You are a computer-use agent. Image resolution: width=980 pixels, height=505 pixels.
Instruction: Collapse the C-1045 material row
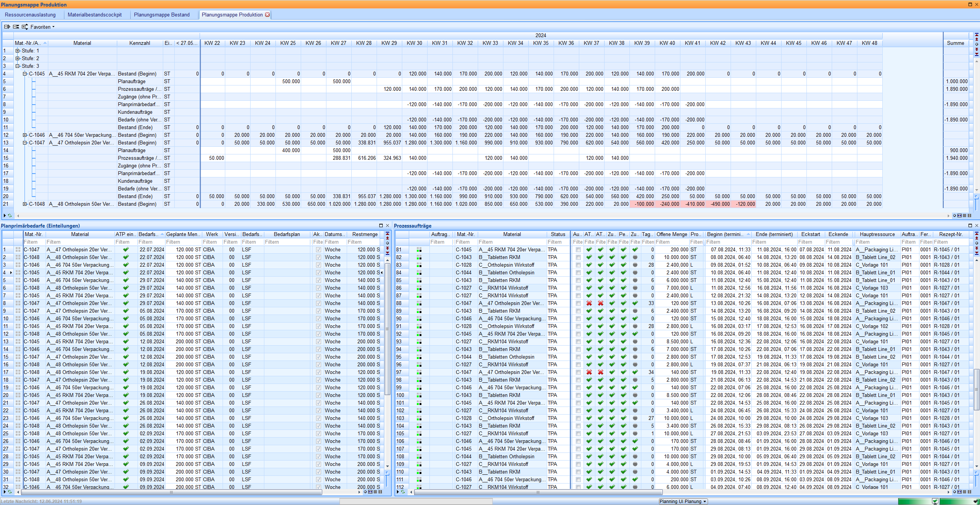pos(25,74)
